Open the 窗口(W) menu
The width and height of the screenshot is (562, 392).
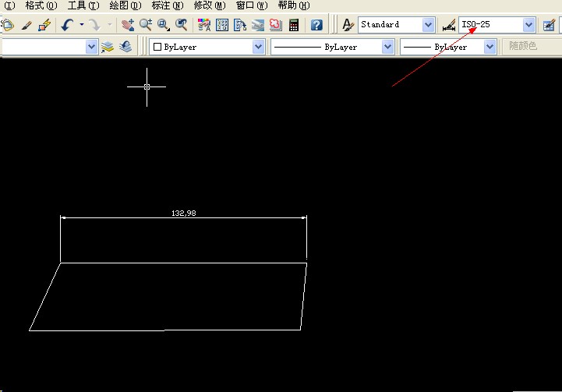point(252,5)
